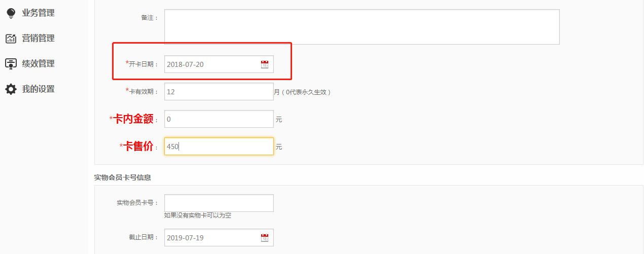Click the 截止日期 date field

tap(210, 238)
